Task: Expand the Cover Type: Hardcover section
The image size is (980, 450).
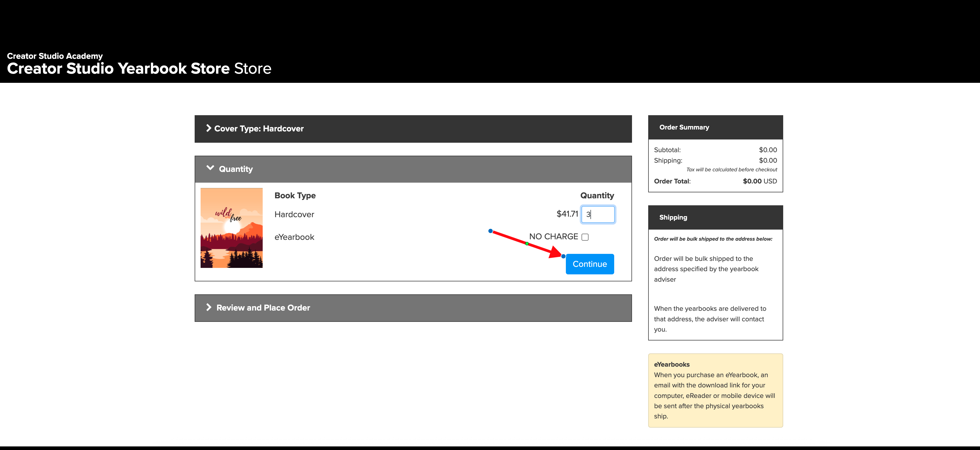Action: [413, 129]
